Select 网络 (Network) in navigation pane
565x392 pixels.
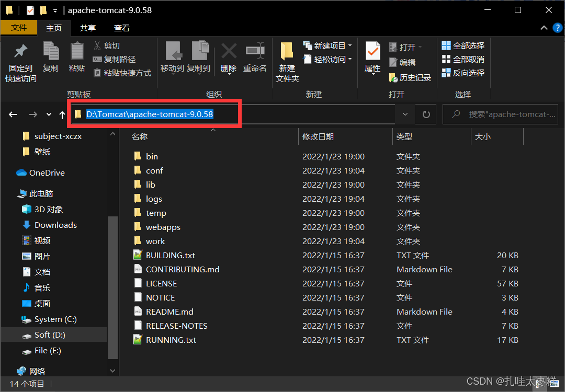click(31, 371)
